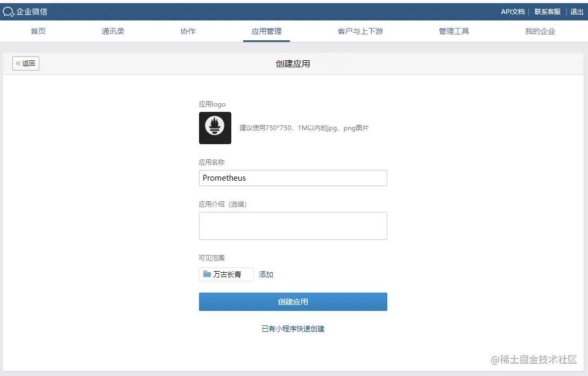Open the 协作 tab

pyautogui.click(x=188, y=31)
